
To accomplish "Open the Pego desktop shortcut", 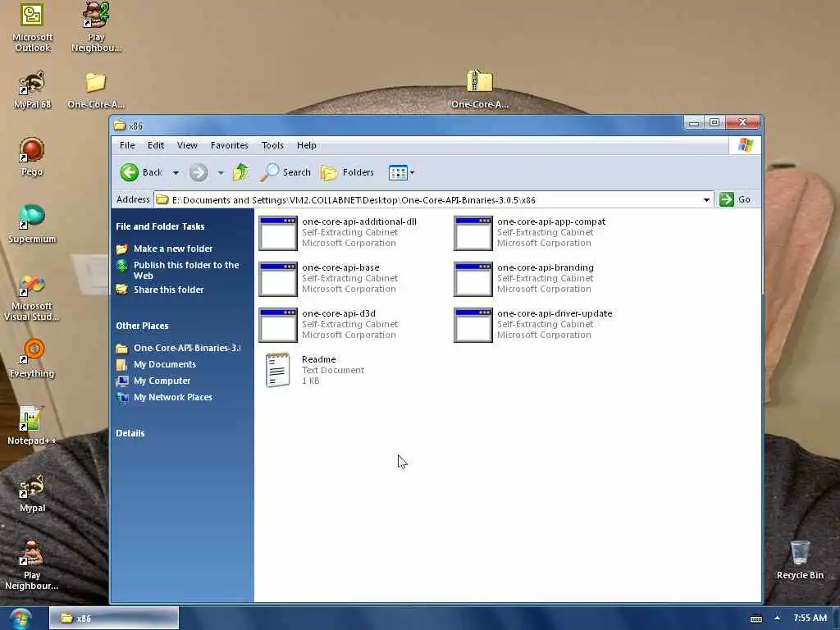I will coord(32,157).
